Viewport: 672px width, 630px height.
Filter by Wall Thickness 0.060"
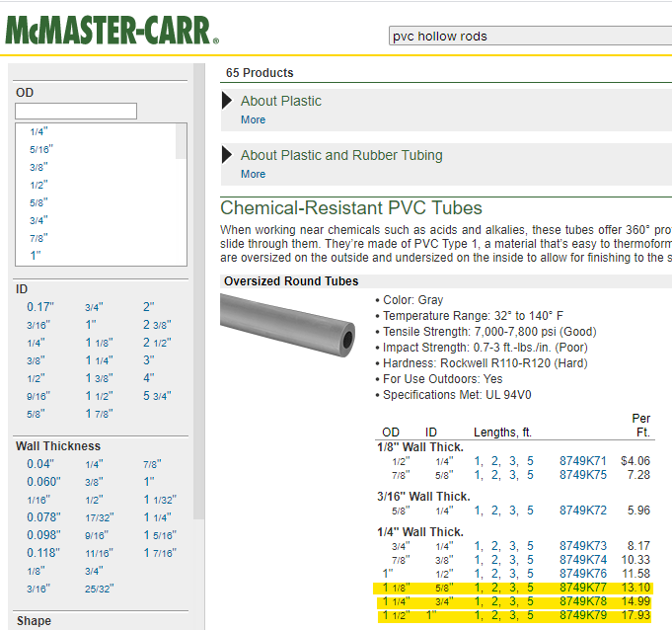point(43,482)
